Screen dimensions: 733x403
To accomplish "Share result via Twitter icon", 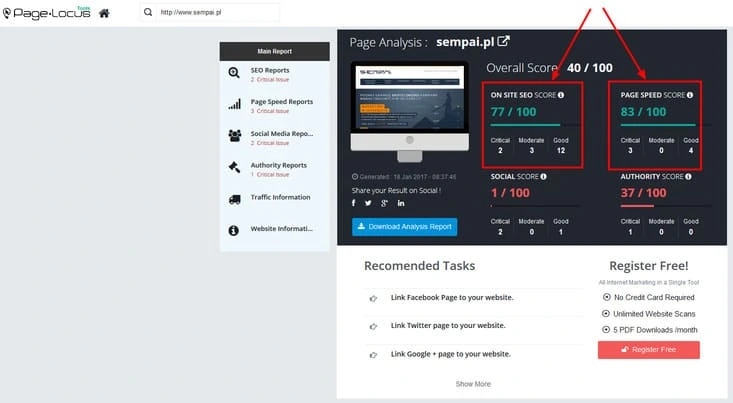I will [x=368, y=203].
